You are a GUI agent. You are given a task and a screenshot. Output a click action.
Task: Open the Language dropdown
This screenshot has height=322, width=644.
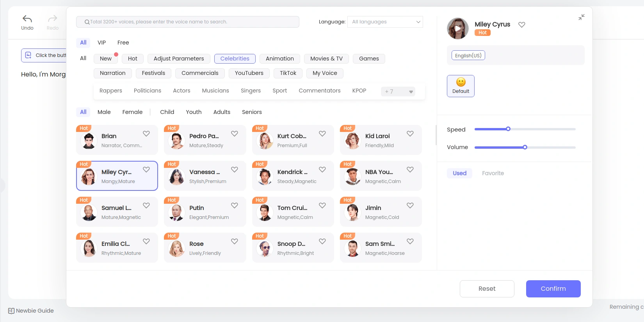(385, 22)
